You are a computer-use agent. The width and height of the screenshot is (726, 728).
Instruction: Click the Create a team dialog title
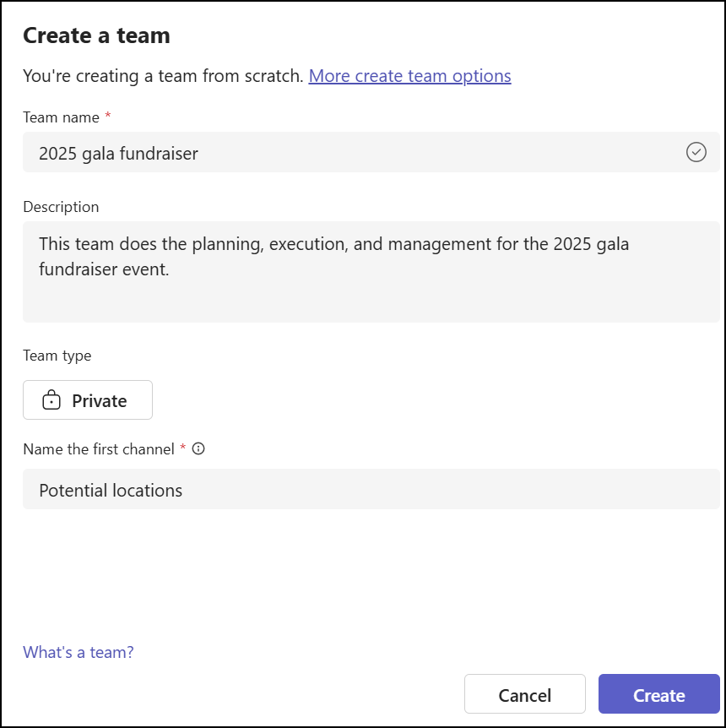(96, 35)
